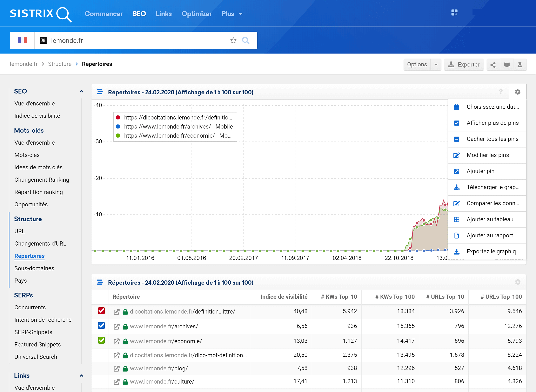Click the green lock icon on the archives row

point(125,326)
